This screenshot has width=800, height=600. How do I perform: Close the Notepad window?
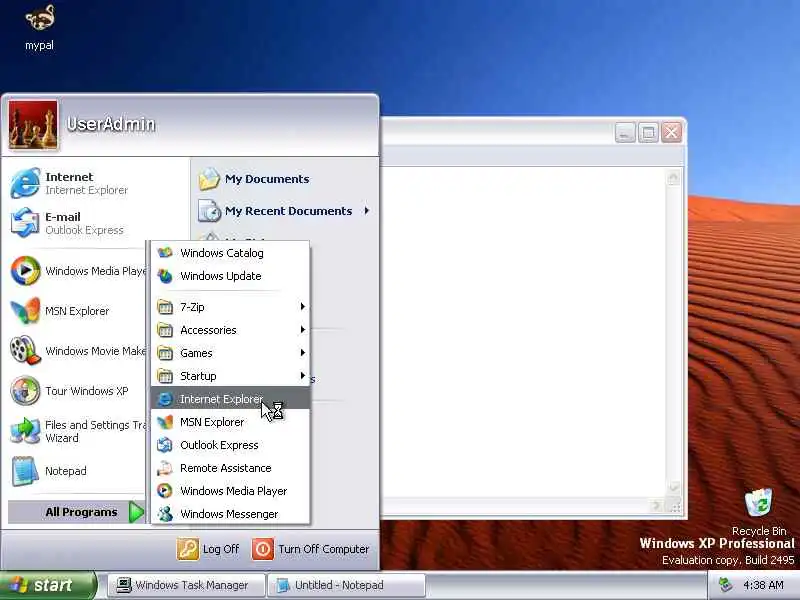click(x=671, y=133)
